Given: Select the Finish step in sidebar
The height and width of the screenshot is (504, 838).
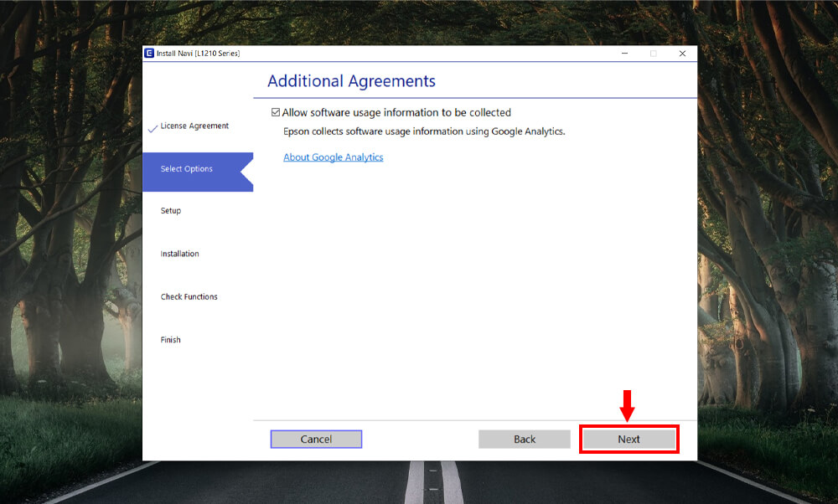Looking at the screenshot, I should (170, 340).
